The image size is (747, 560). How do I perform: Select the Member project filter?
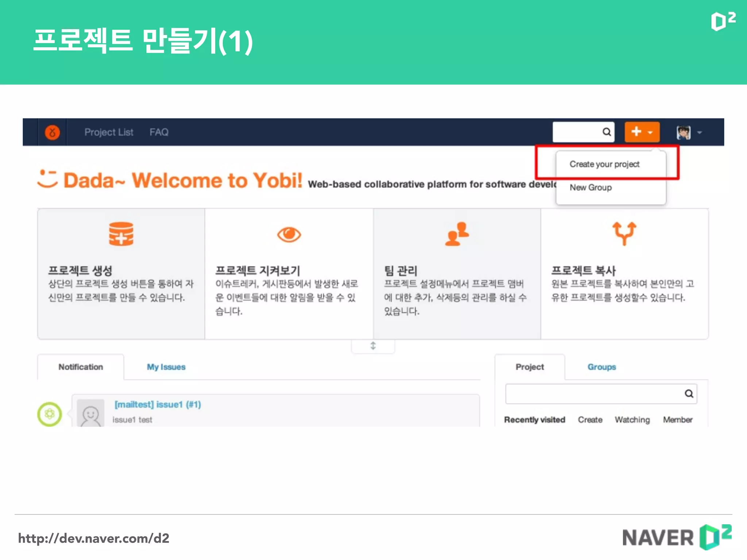point(677,420)
